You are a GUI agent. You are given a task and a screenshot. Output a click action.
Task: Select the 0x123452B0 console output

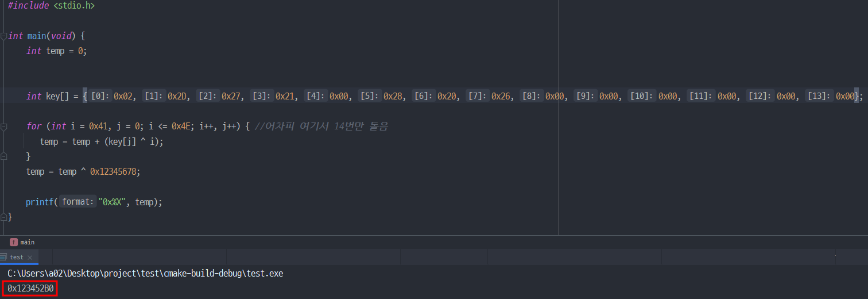pos(30,289)
